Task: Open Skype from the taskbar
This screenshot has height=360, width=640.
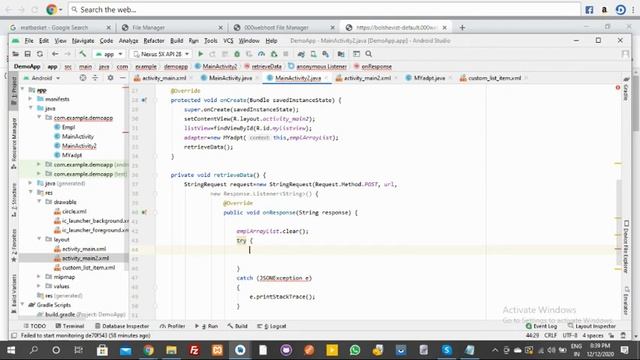Action: 447,350
